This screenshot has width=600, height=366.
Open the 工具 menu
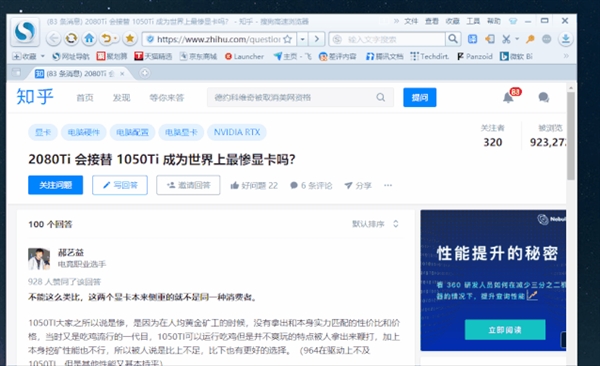(x=473, y=21)
